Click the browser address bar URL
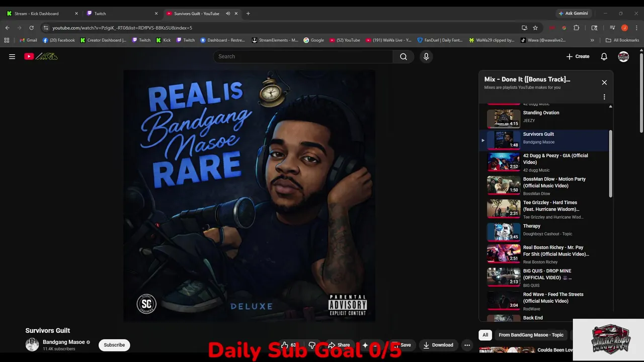Viewport: 644px width, 362px height. 122,28
